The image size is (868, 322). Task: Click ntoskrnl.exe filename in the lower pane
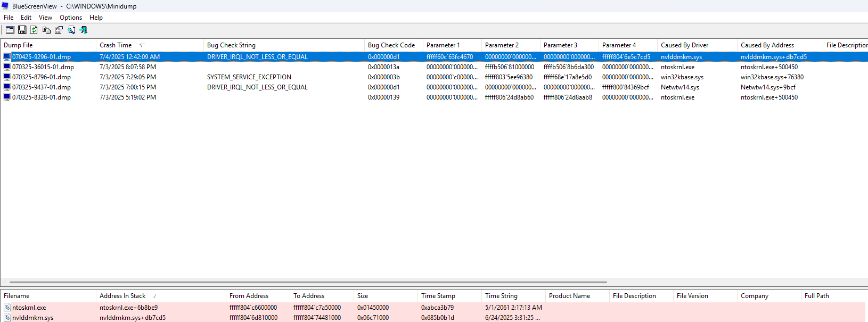coord(29,308)
